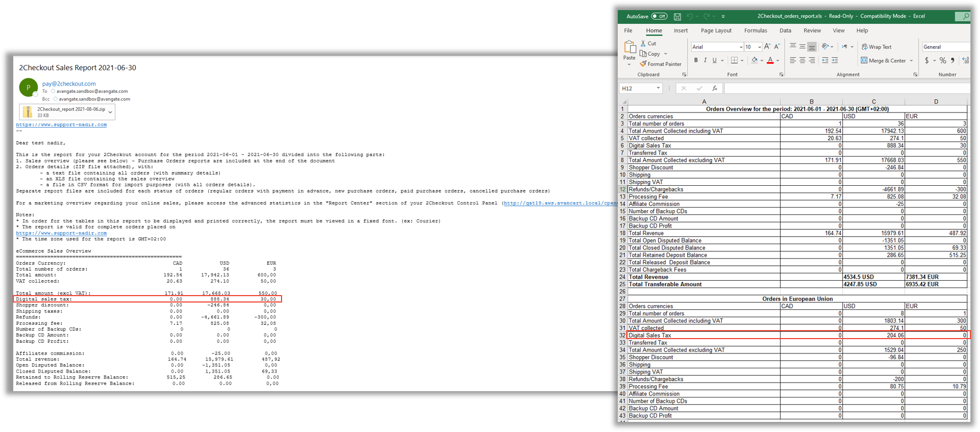Click the formula bar Enter checkmark icon
Image resolution: width=980 pixels, height=432 pixels.
700,89
